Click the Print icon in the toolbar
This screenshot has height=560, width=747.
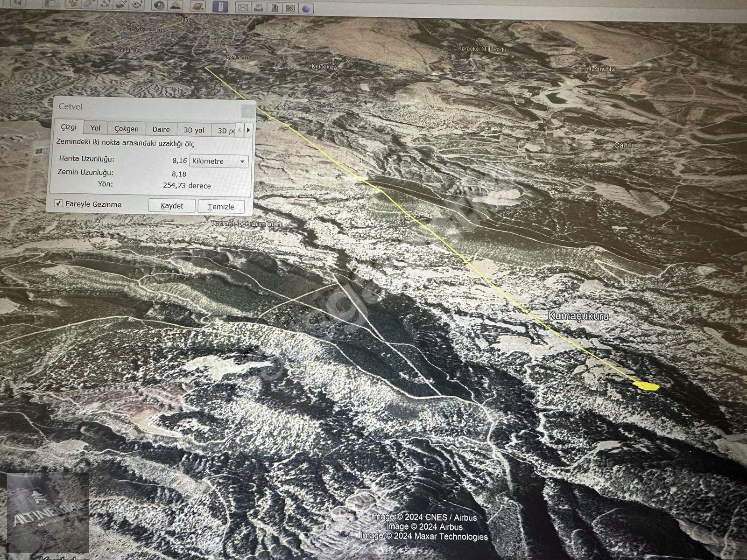click(x=258, y=7)
